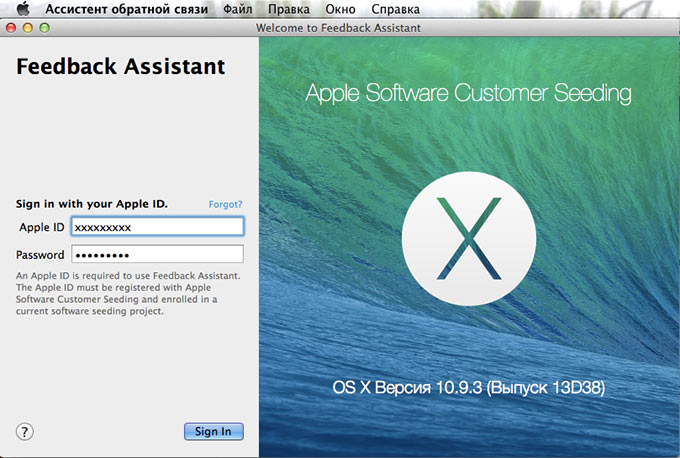Click the Apple Software Customer Seeding text
680x458 pixels.
point(468,94)
